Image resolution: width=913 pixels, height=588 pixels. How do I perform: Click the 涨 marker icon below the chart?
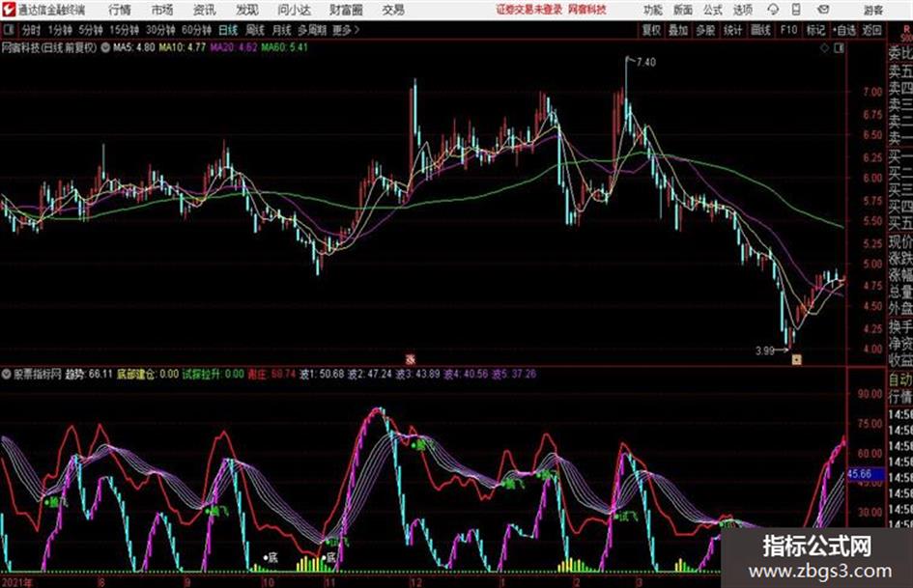(411, 359)
